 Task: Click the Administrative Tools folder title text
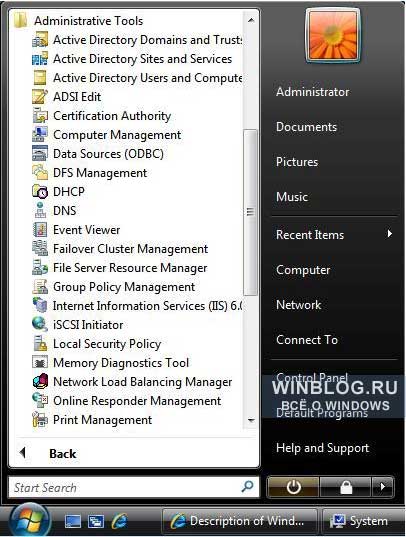[x=88, y=21]
